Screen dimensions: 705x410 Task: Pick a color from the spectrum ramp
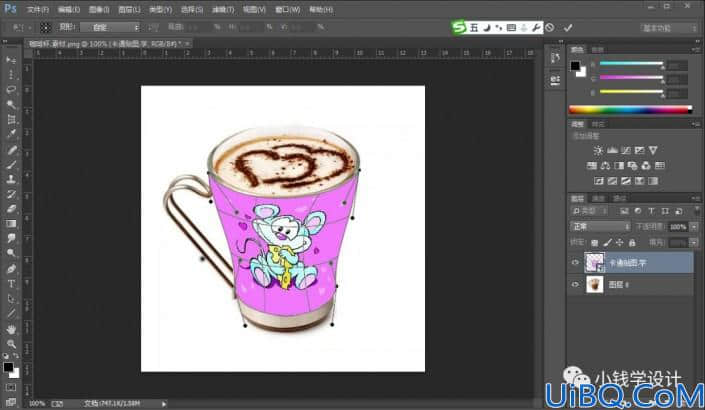click(x=630, y=109)
